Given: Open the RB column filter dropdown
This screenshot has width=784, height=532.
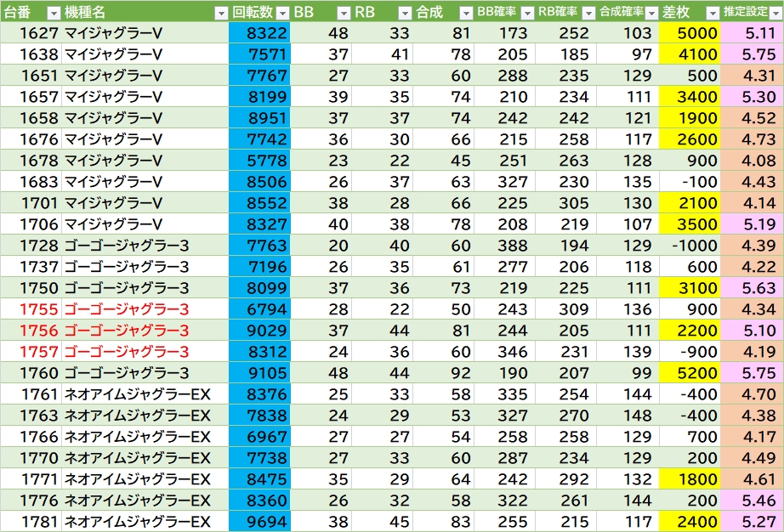Looking at the screenshot, I should [405, 13].
